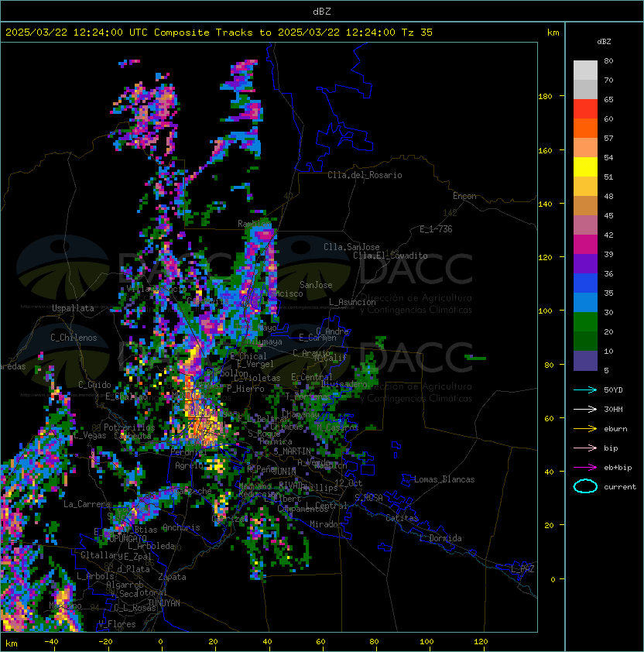Click the Agrelo map label

(189, 465)
